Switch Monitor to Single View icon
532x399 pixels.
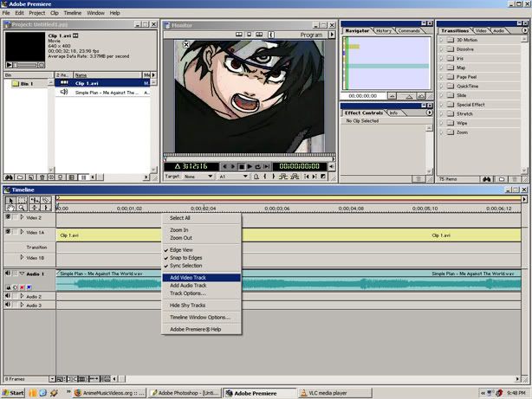pyautogui.click(x=249, y=35)
